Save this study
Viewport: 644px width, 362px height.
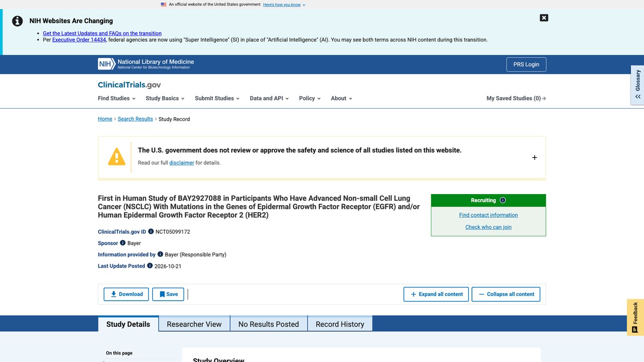[169, 294]
